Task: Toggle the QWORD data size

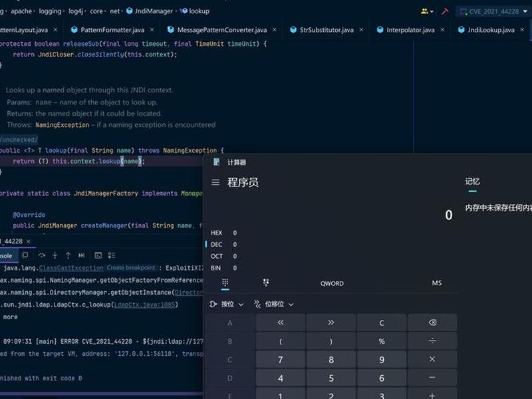Action: 332,283
